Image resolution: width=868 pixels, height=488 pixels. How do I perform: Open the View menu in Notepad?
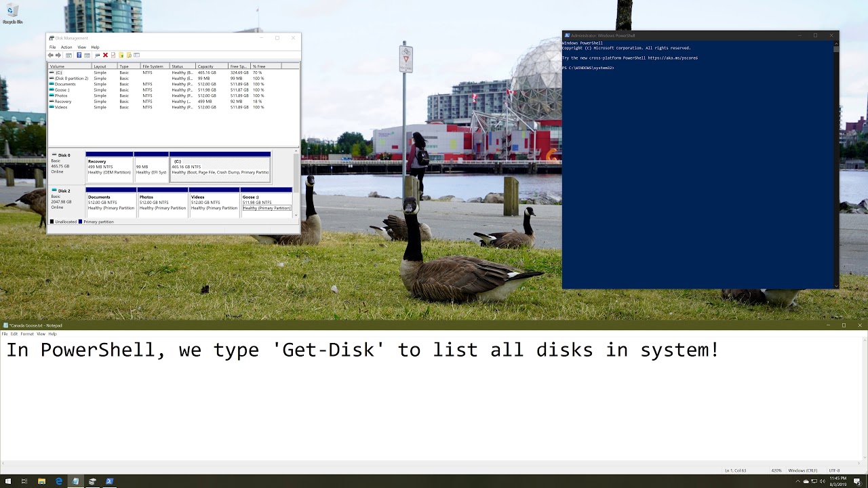point(41,334)
